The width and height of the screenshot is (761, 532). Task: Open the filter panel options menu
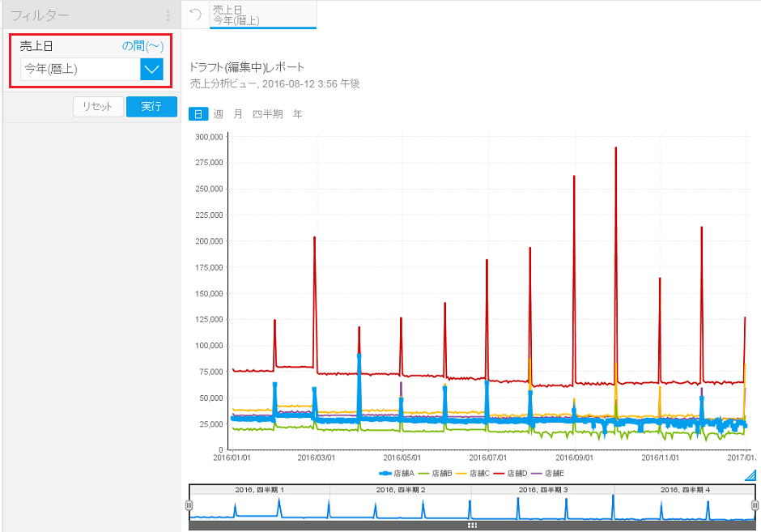click(x=168, y=15)
